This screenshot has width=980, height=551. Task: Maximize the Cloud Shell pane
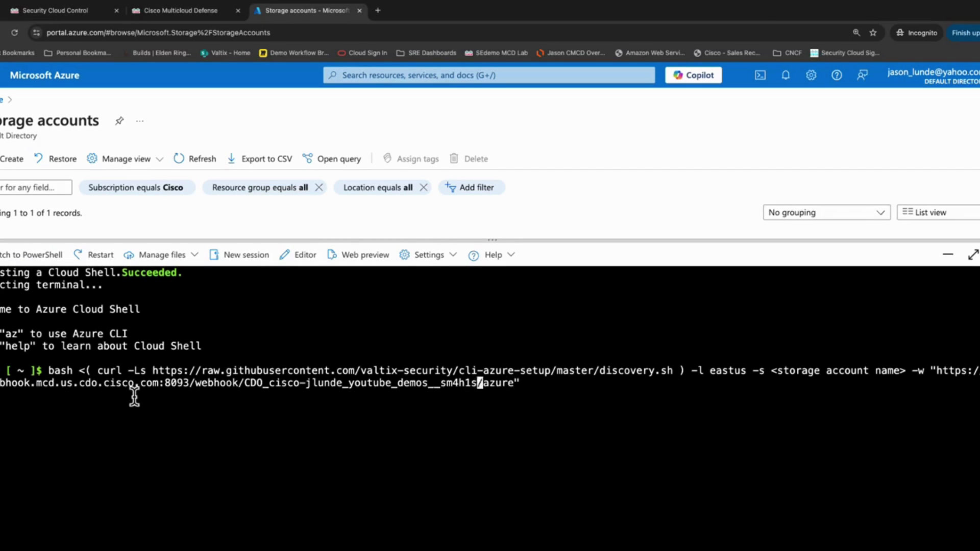pyautogui.click(x=973, y=254)
